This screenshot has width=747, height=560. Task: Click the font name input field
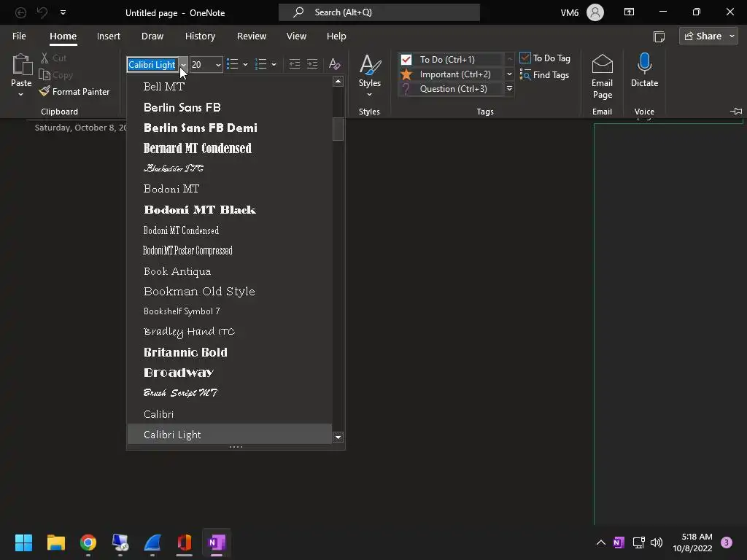[153, 64]
